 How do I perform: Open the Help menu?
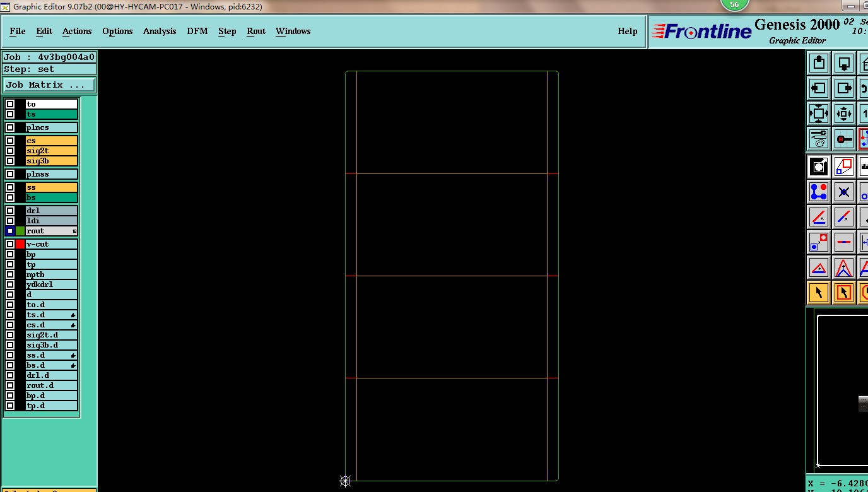pyautogui.click(x=628, y=31)
